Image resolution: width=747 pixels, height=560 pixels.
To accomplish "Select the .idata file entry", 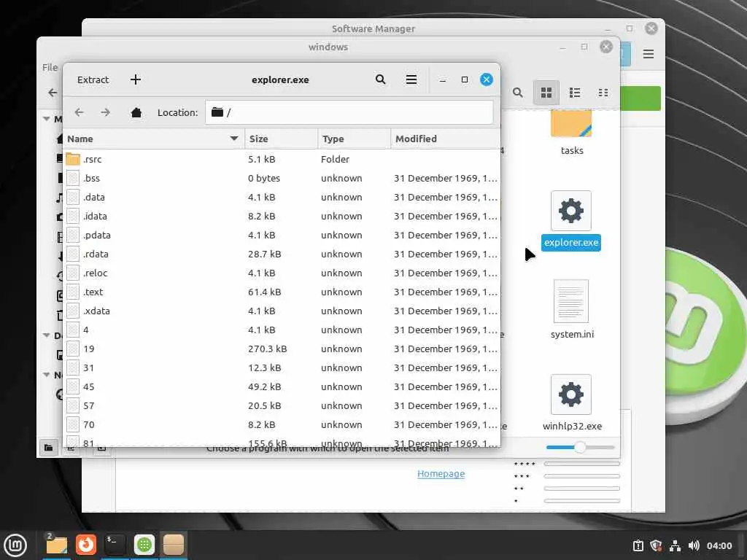I will [282, 216].
